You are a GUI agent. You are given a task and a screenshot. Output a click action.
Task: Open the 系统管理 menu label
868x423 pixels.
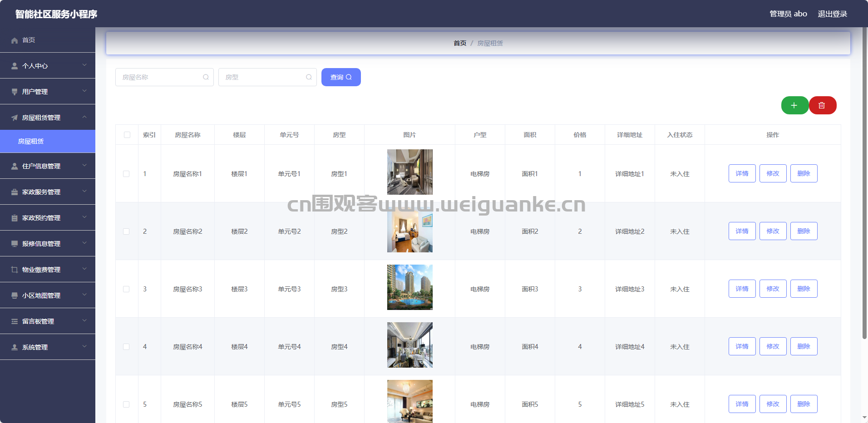35,347
